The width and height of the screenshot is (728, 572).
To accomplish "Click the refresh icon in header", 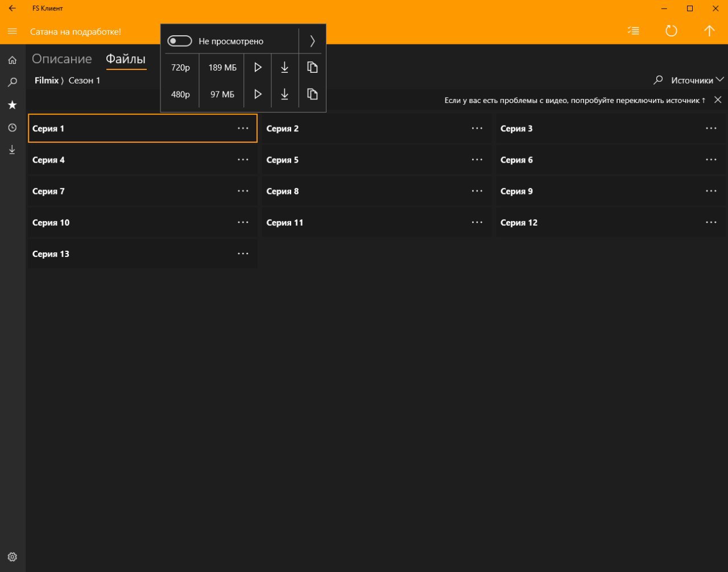I will (x=671, y=31).
